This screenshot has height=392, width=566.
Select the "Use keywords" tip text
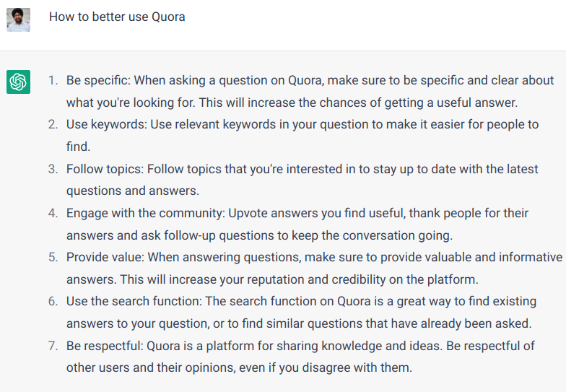pyautogui.click(x=106, y=124)
